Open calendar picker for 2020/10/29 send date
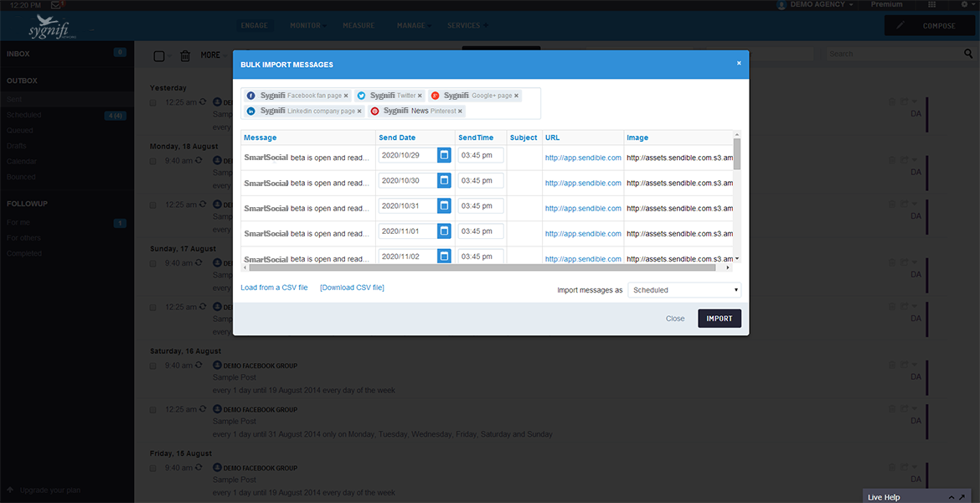Viewport: 980px width, 503px height. pos(444,155)
